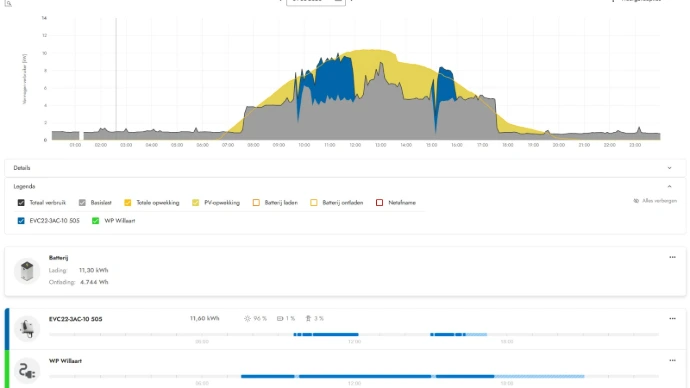
Task: Click the Ontlading 4.744 Wh value
Action: [x=94, y=282]
